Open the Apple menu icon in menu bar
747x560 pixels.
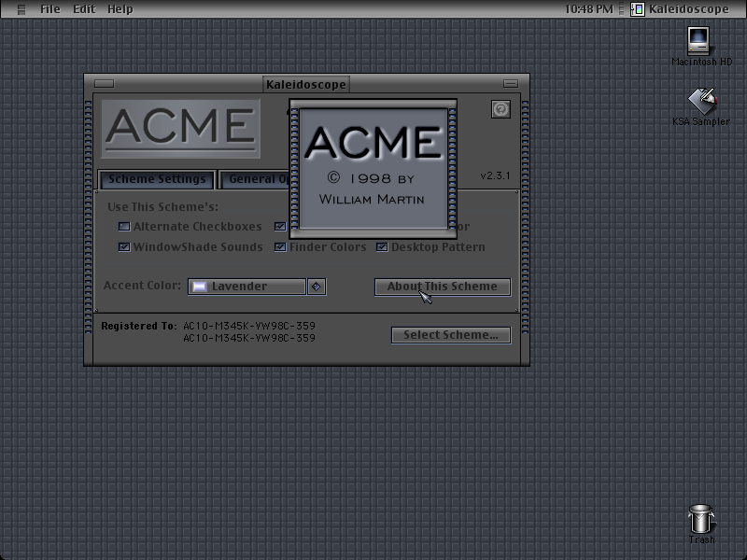click(21, 9)
